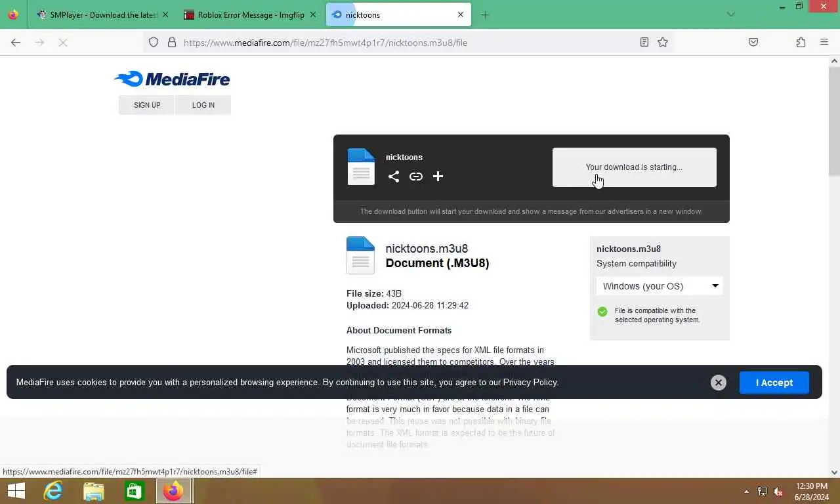Add file with the plus icon
Screen dimensions: 840x504
click(x=438, y=177)
